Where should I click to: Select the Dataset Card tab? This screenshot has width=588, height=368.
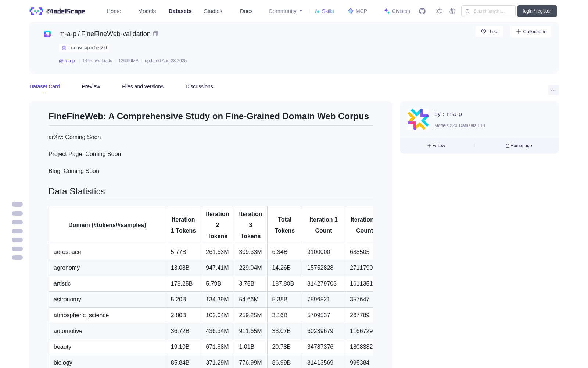tap(44, 86)
